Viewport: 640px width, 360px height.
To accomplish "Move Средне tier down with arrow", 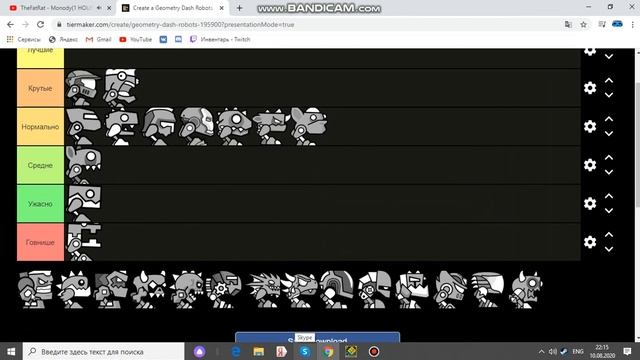I will pyautogui.click(x=609, y=172).
